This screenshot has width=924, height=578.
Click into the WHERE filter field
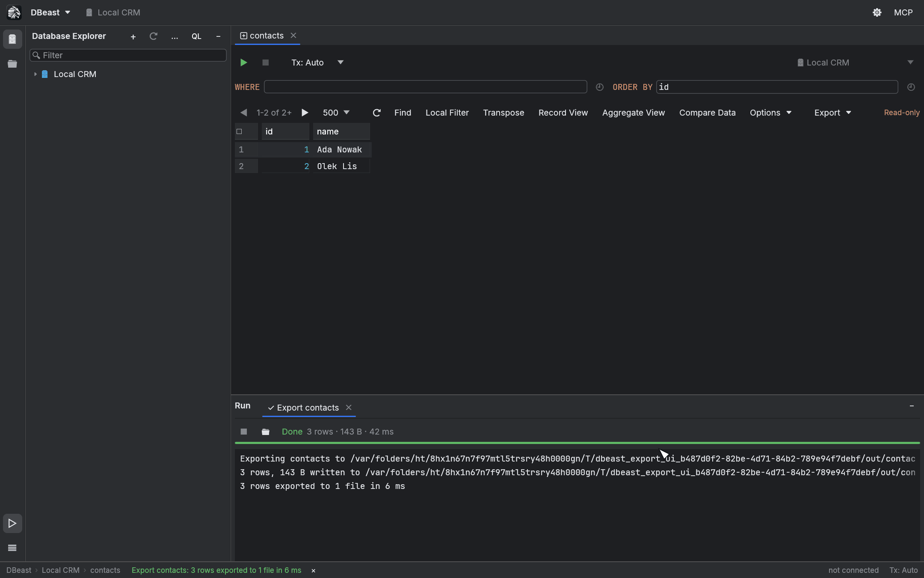[x=425, y=87]
